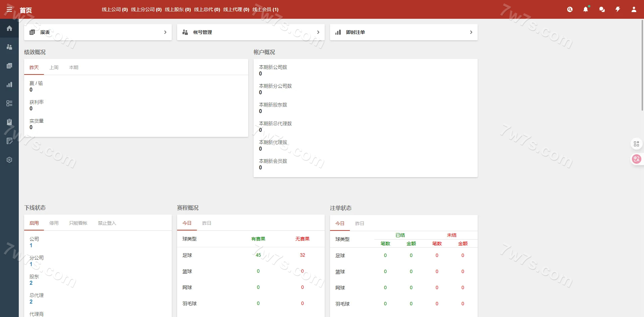Click 线上公司 (0) header link

[x=115, y=9]
